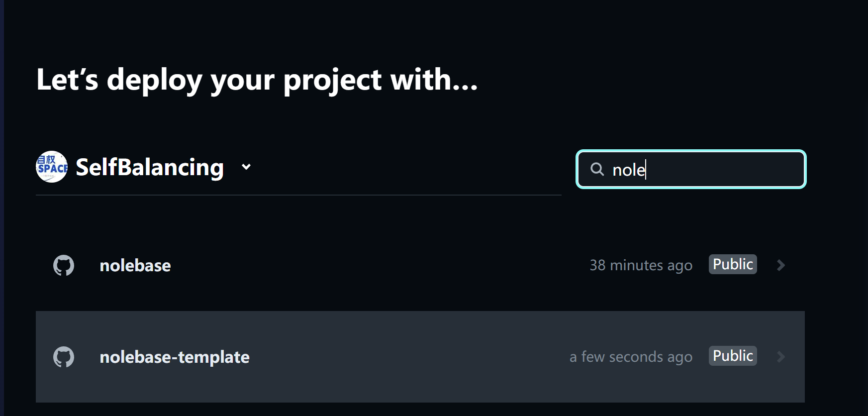Click empty space in the nolebase row
868x416 pixels.
click(x=378, y=265)
